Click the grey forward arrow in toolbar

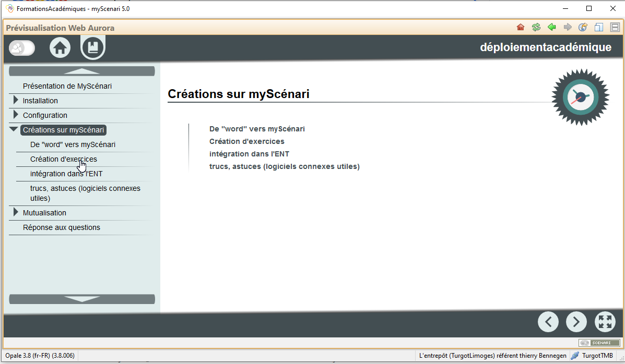[568, 27]
